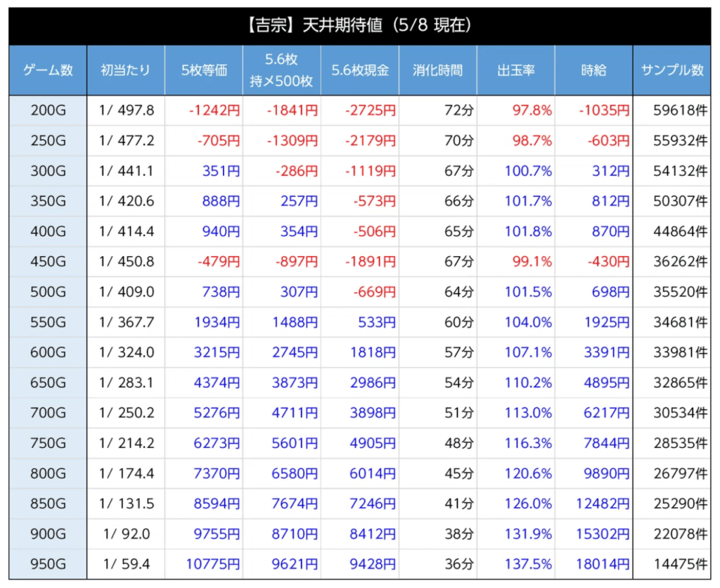The height and width of the screenshot is (588, 720).
Task: Click the -1242円 cell
Action: tap(214, 110)
